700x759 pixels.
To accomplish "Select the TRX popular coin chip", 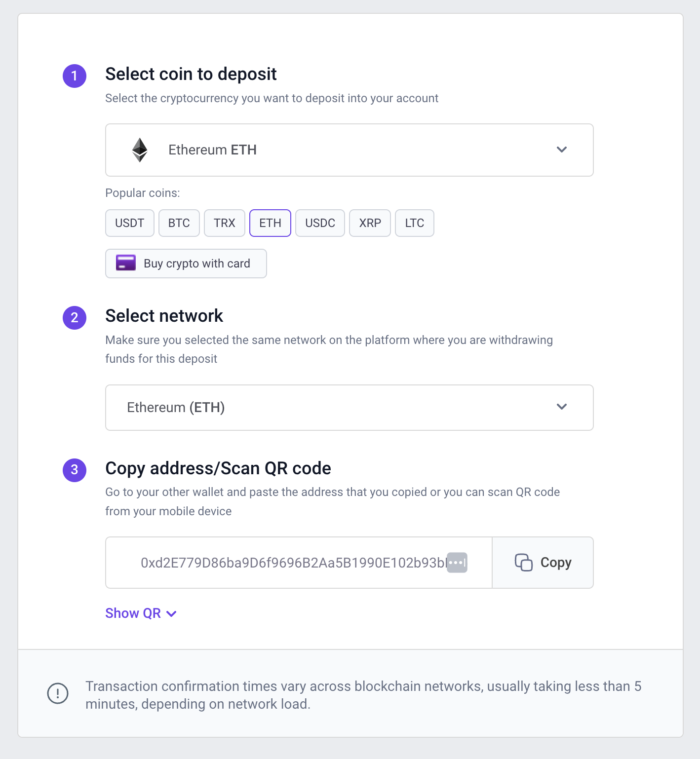I will coord(224,223).
